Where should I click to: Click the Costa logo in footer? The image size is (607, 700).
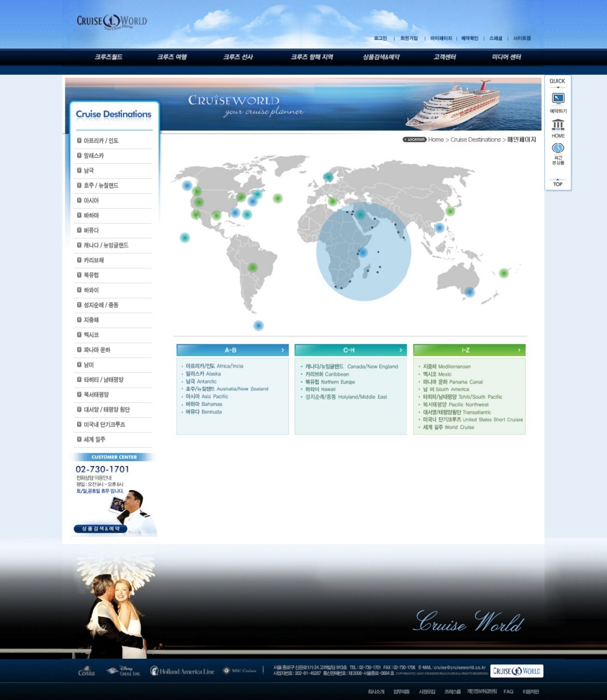86,671
